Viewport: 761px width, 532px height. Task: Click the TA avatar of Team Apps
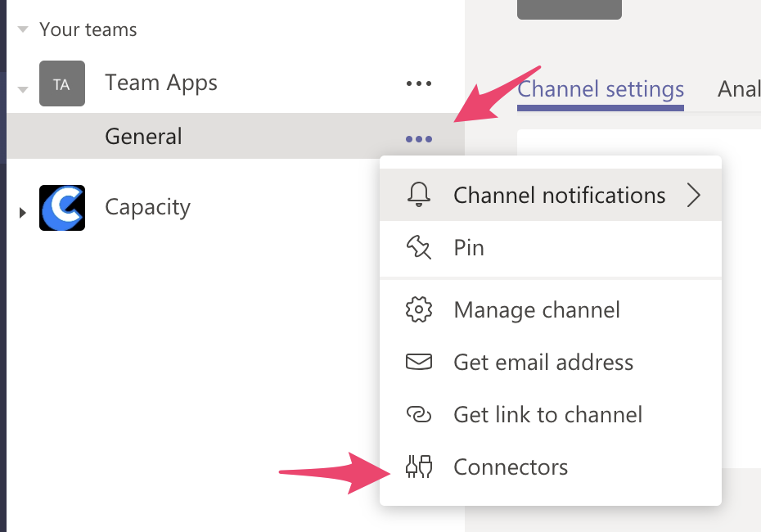62,83
